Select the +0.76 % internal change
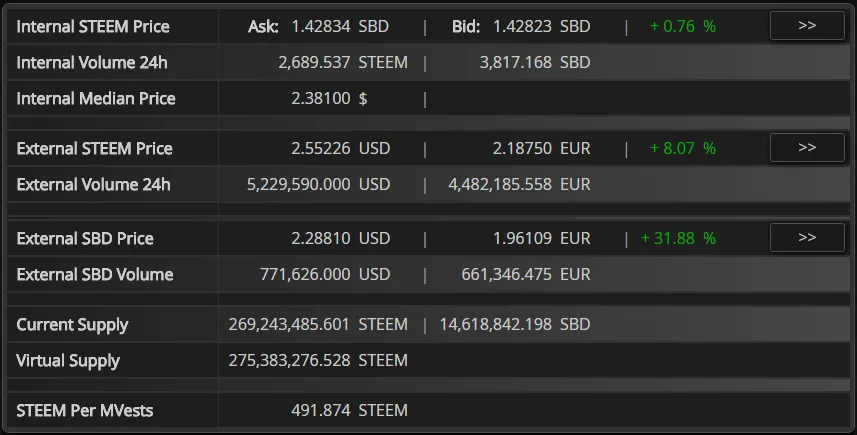Image resolution: width=857 pixels, height=435 pixels. pos(683,27)
